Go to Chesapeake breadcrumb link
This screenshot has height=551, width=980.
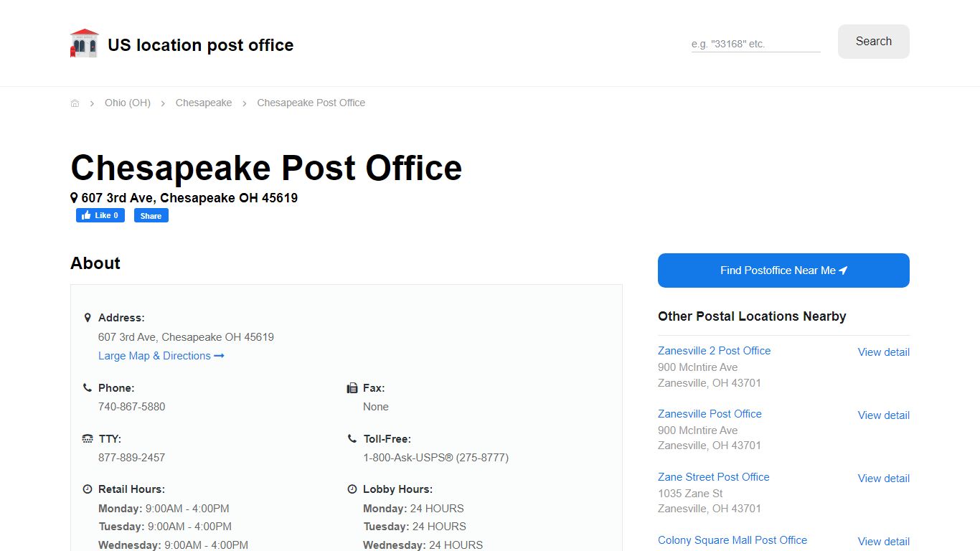pos(204,103)
